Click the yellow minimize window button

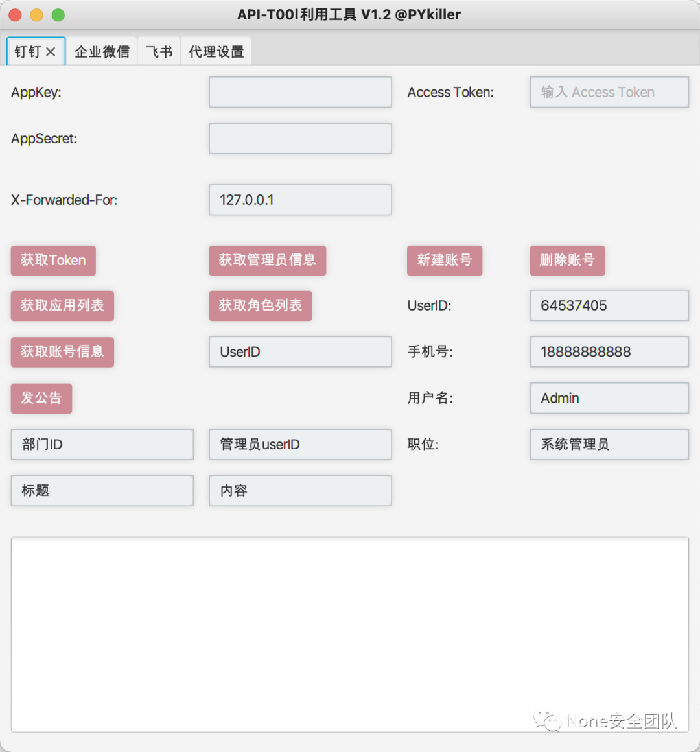(x=37, y=16)
